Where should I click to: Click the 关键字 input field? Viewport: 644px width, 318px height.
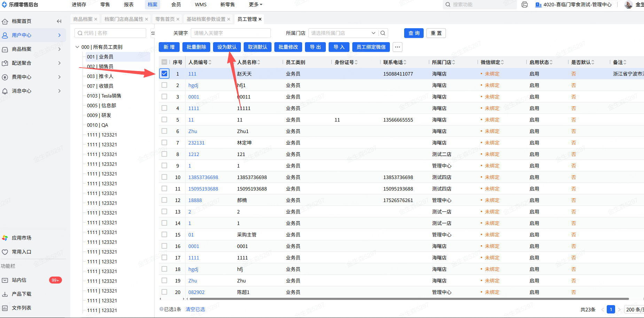click(x=230, y=33)
